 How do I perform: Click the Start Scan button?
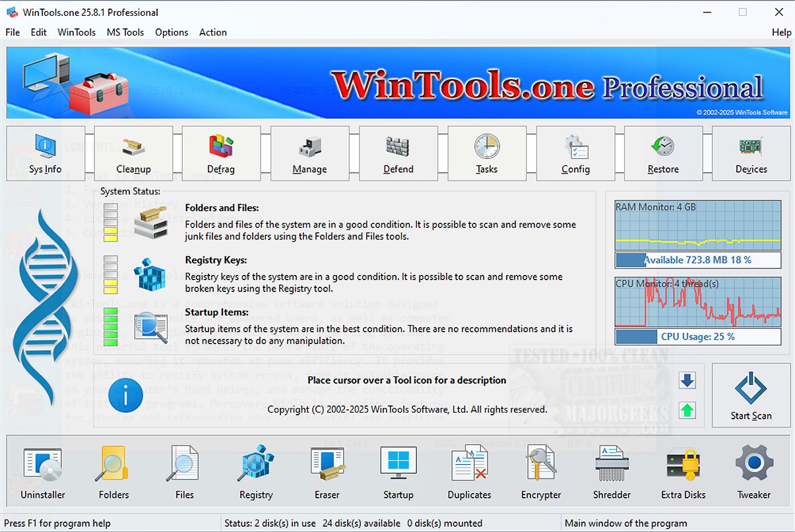751,394
